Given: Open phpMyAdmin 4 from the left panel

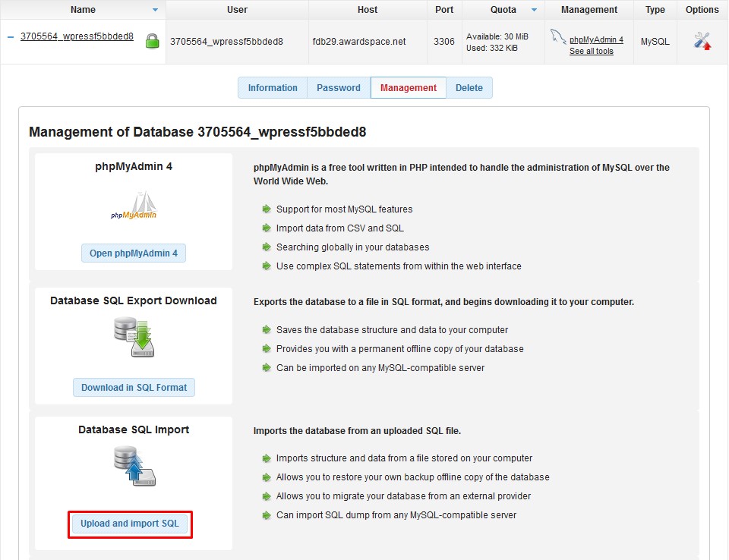Looking at the screenshot, I should click(134, 253).
